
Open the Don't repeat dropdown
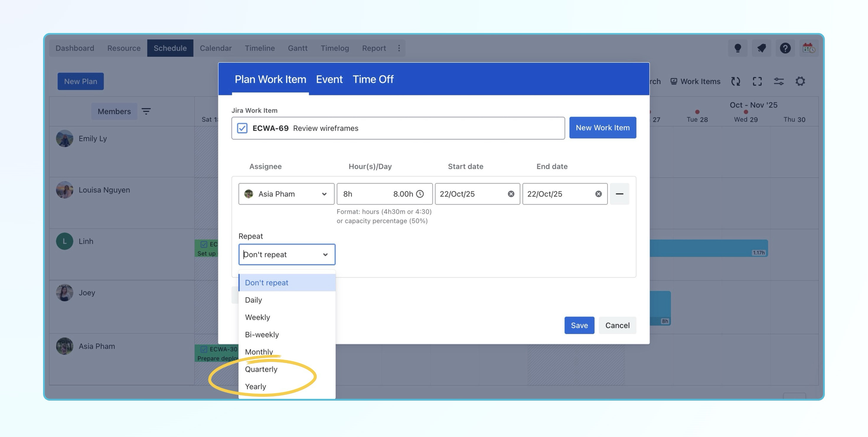286,255
